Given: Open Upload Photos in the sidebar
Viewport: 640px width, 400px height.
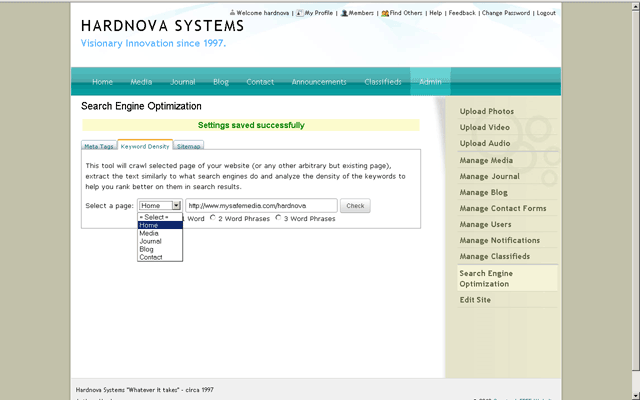Looking at the screenshot, I should point(487,111).
